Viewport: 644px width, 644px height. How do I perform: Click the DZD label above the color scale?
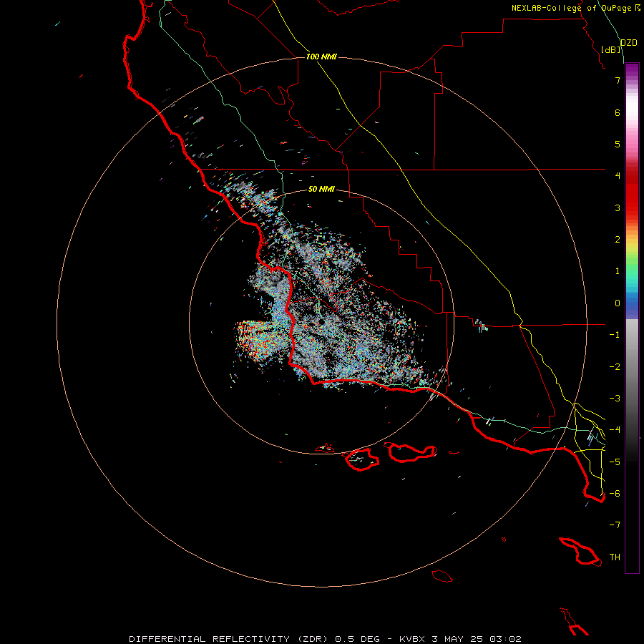(x=629, y=43)
